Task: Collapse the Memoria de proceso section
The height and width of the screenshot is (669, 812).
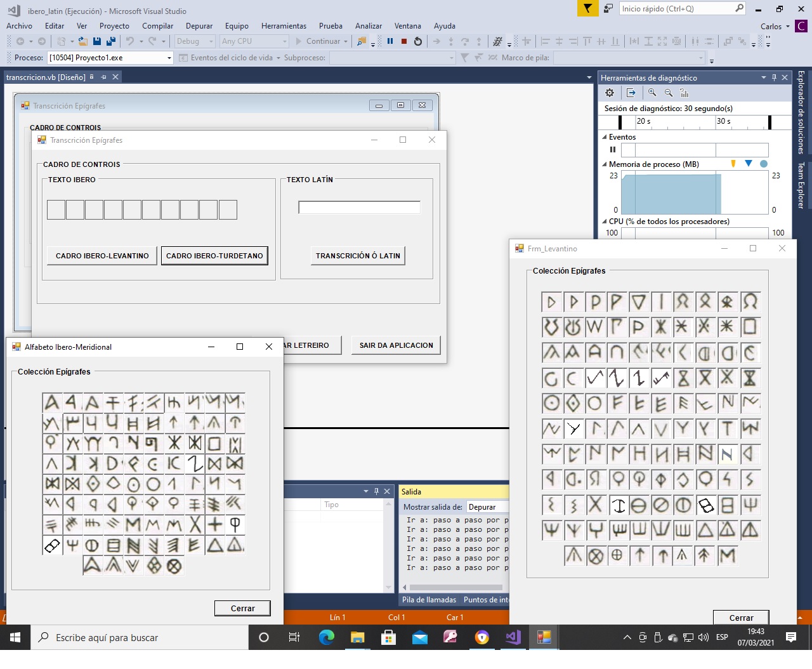Action: pyautogui.click(x=604, y=164)
